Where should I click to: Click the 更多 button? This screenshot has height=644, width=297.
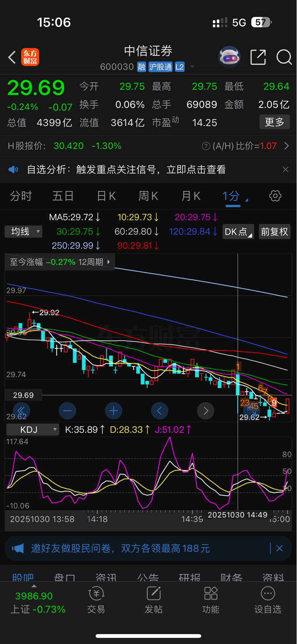tap(275, 122)
